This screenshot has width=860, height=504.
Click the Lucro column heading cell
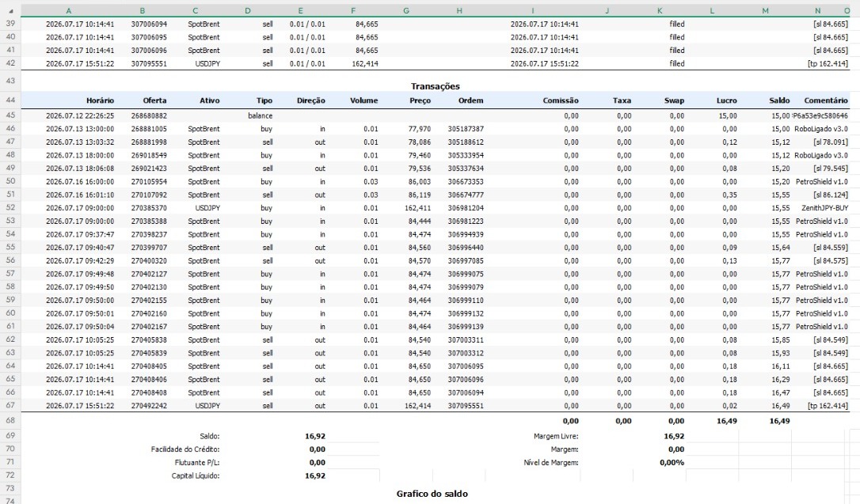pyautogui.click(x=726, y=100)
